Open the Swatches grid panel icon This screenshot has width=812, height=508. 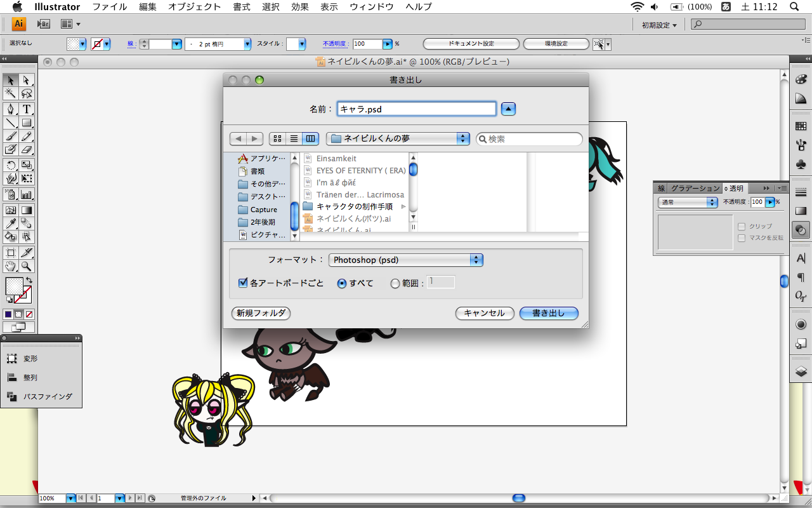click(801, 126)
